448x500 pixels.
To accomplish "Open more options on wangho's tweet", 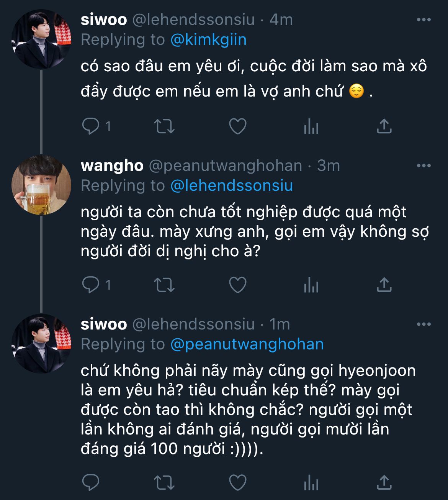I will coord(423,166).
